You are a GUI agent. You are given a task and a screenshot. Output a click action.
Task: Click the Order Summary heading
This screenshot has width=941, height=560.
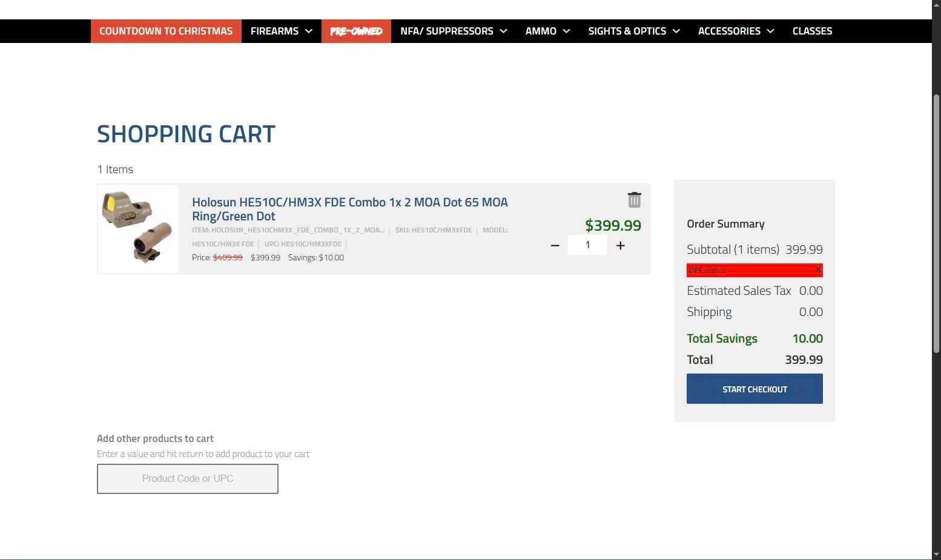coord(725,224)
